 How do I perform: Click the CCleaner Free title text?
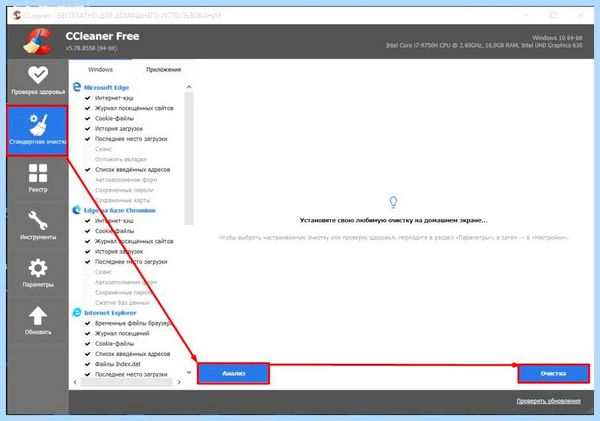click(102, 36)
